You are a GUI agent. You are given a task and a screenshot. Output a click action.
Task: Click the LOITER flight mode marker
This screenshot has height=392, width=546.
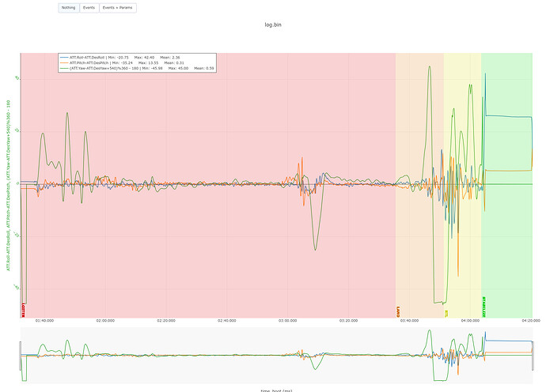point(23,311)
